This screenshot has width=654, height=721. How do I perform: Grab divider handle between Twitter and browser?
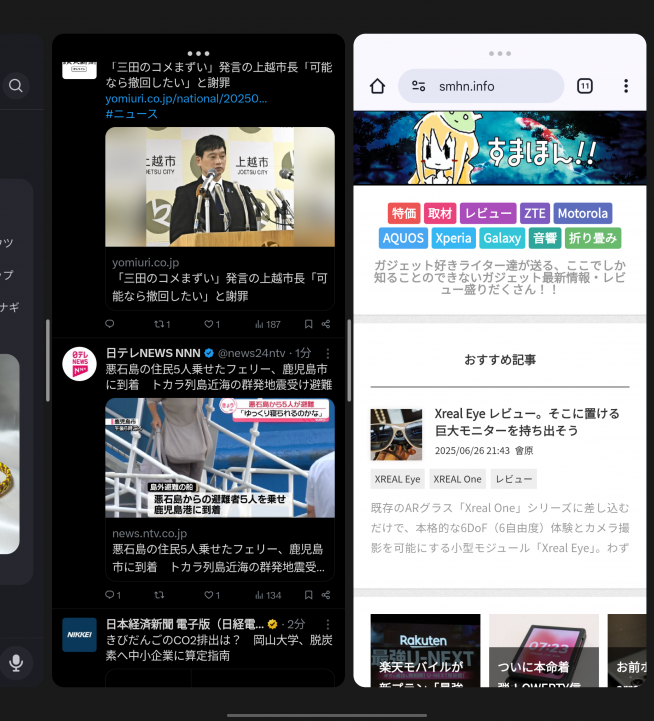tap(349, 361)
